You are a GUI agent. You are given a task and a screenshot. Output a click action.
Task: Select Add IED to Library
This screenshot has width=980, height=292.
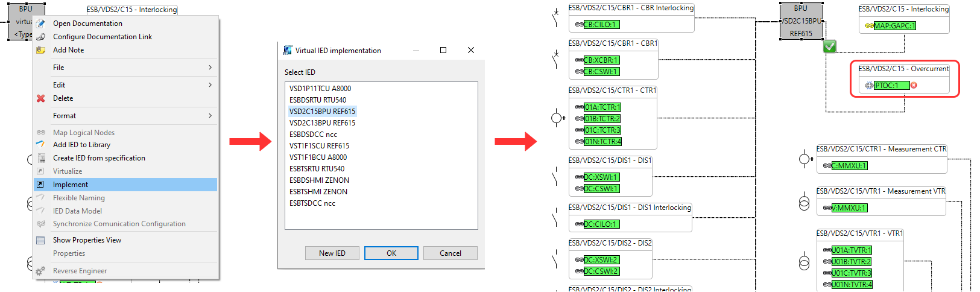click(81, 145)
